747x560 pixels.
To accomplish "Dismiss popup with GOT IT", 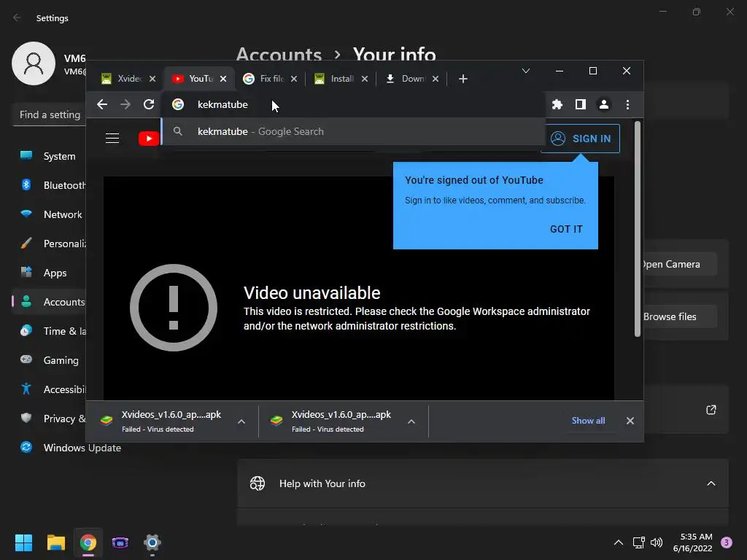I will tap(566, 229).
